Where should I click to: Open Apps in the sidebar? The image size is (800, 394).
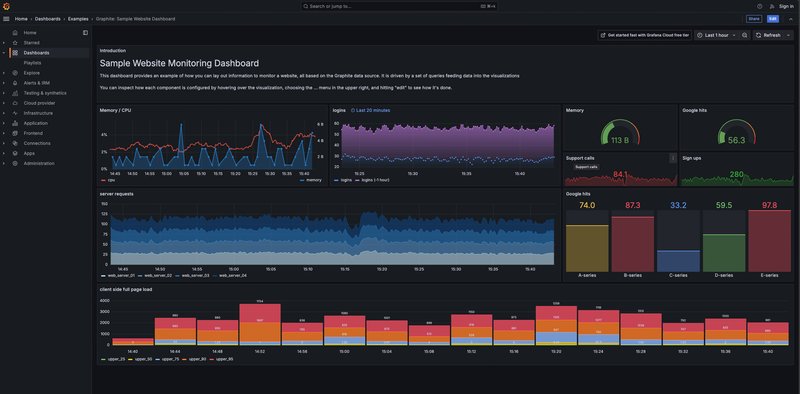point(29,153)
